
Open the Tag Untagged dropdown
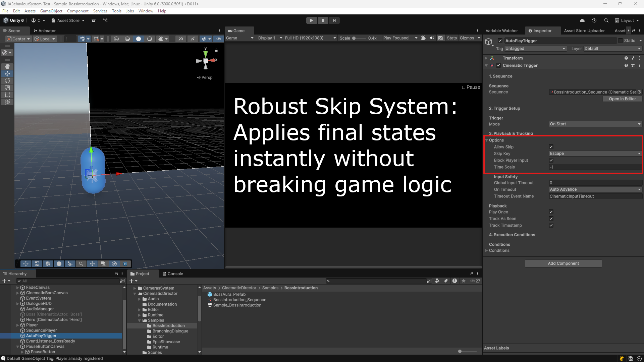click(x=536, y=49)
